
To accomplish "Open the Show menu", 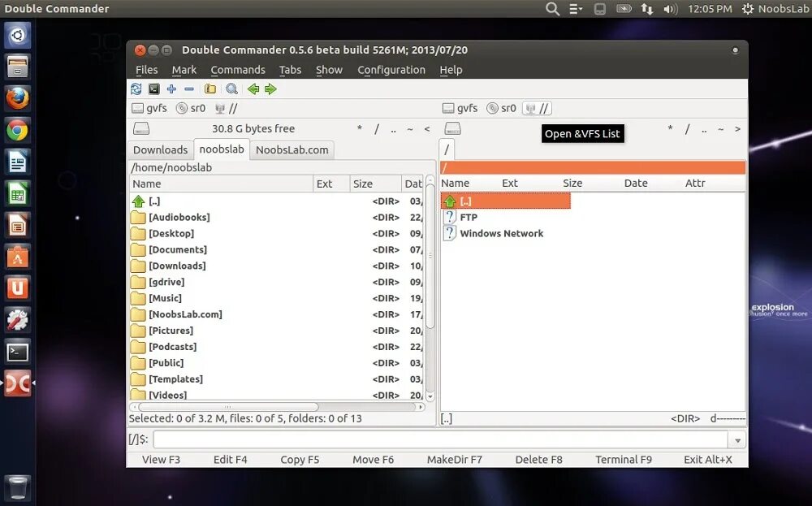I will (329, 70).
